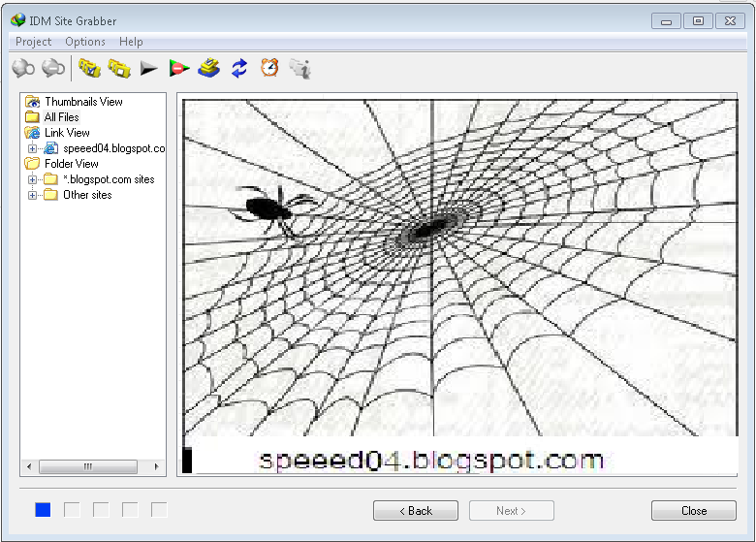
Task: Click the Next > button
Action: pos(512,511)
